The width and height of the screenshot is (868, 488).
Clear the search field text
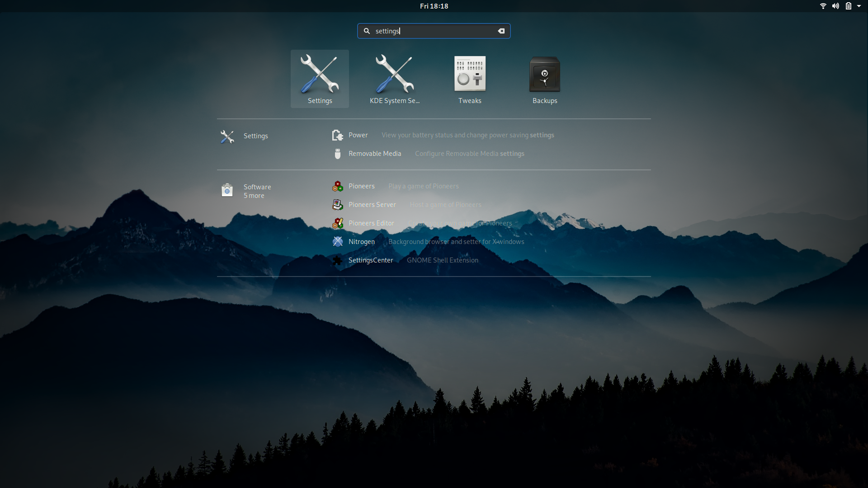(x=501, y=31)
